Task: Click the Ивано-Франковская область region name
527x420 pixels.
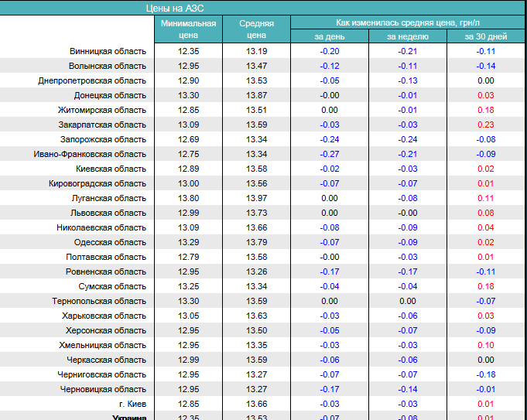Action: point(90,154)
